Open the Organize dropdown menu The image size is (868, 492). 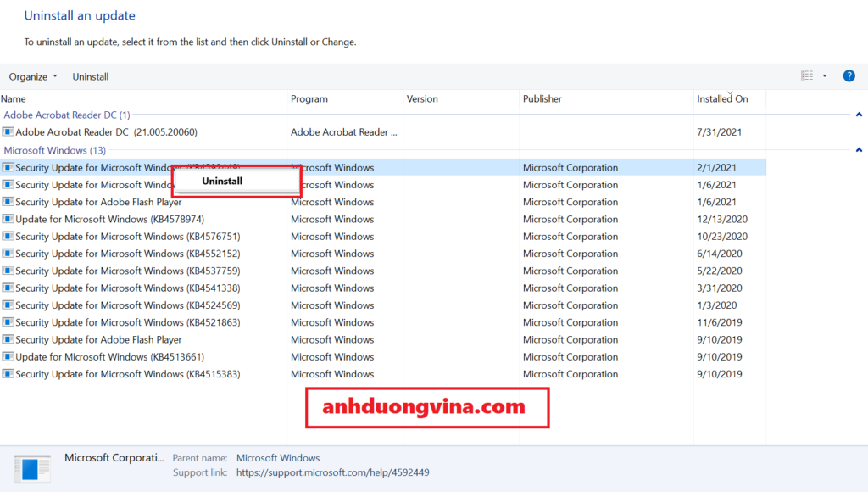tap(33, 76)
